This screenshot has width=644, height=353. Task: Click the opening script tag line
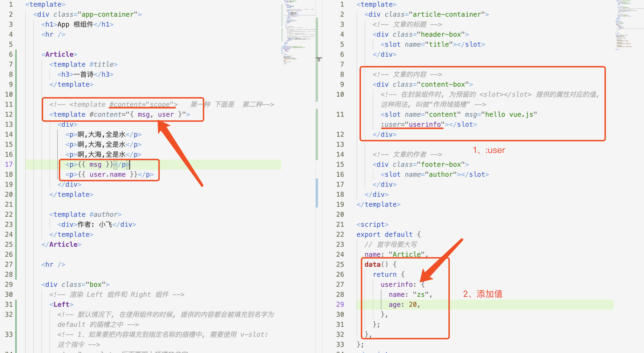click(x=372, y=224)
